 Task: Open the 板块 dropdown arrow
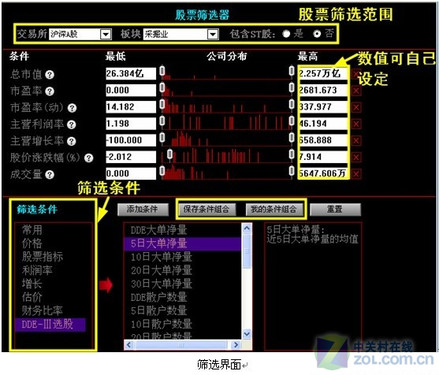(213, 34)
